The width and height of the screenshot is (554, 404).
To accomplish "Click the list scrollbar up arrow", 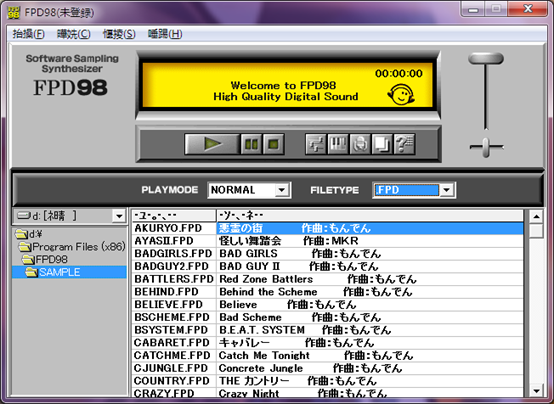I will [536, 216].
